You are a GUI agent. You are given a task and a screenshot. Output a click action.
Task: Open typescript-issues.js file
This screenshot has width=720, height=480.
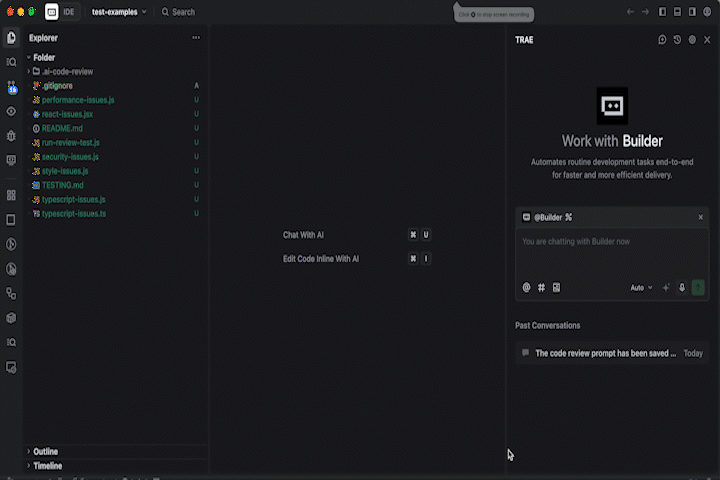point(73,200)
